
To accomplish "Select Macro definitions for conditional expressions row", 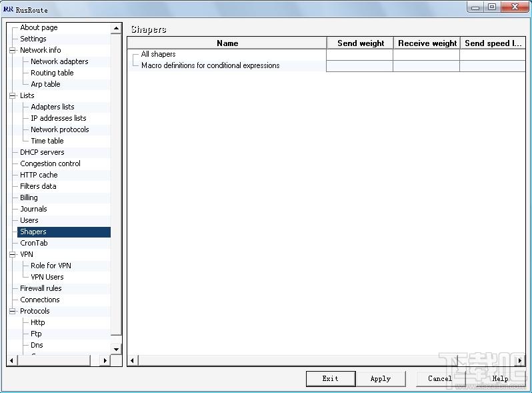I will click(x=211, y=65).
